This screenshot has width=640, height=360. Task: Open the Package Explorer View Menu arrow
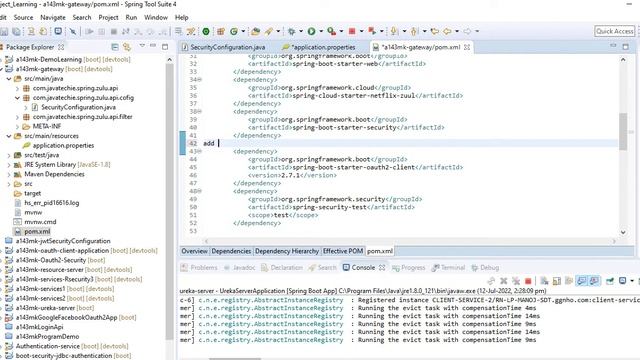coord(142,45)
